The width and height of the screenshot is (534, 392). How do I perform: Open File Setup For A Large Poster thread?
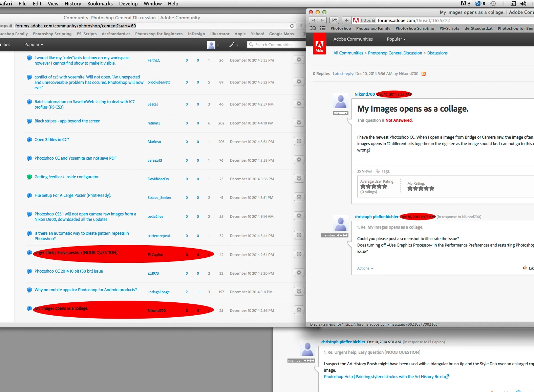coord(73,195)
